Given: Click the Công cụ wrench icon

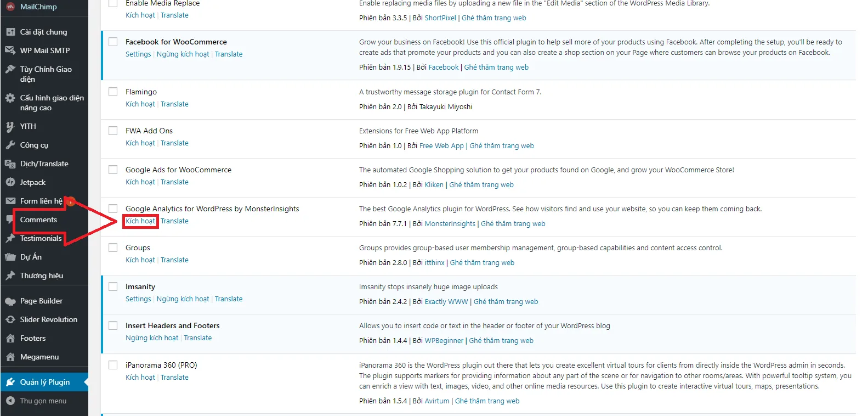Looking at the screenshot, I should [x=10, y=145].
